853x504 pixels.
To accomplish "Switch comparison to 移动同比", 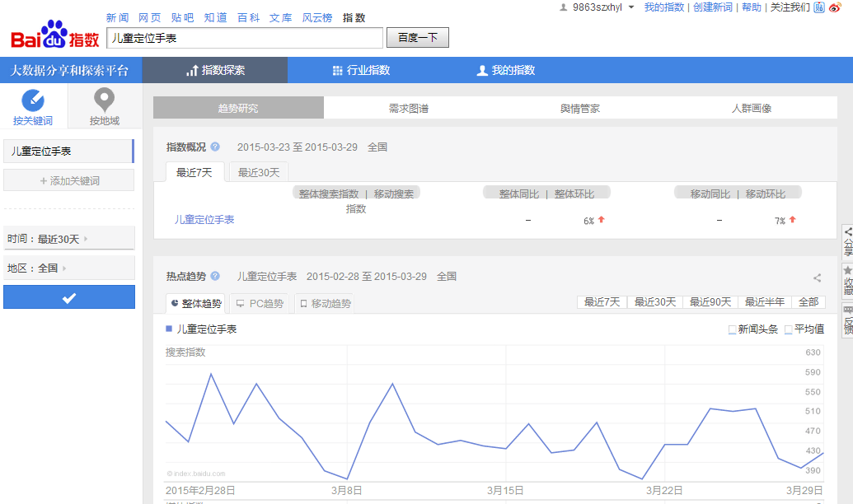I will click(710, 194).
